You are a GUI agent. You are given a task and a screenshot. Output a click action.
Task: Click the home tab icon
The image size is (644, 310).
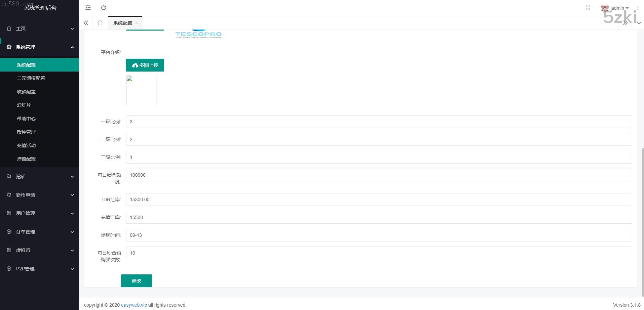click(x=100, y=23)
